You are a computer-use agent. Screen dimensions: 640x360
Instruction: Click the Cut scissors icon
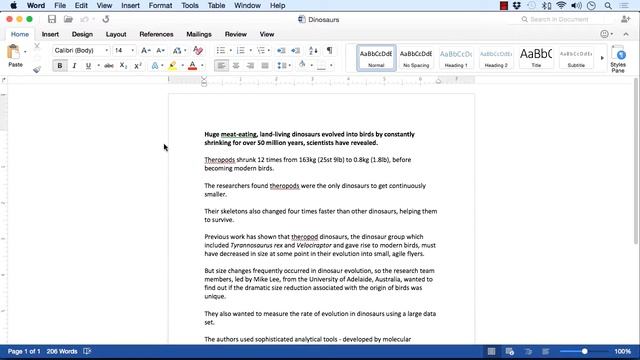37,46
